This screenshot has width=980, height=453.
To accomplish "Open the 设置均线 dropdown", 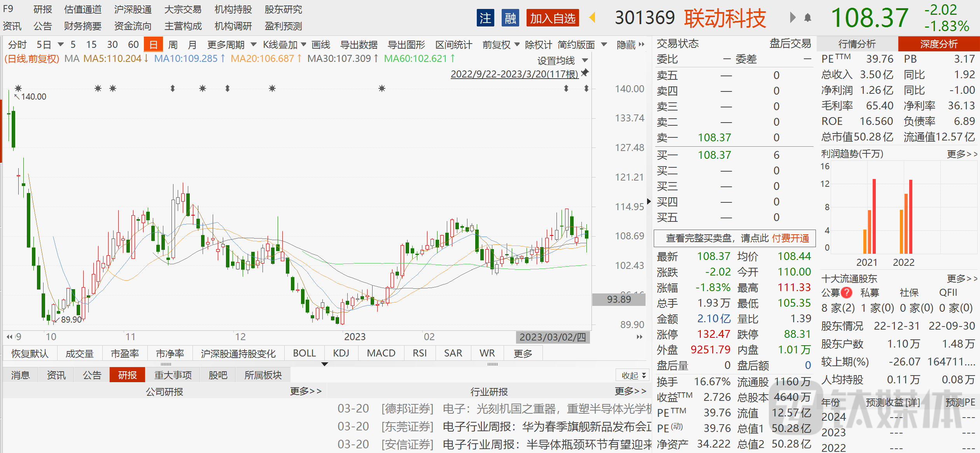I will [562, 60].
